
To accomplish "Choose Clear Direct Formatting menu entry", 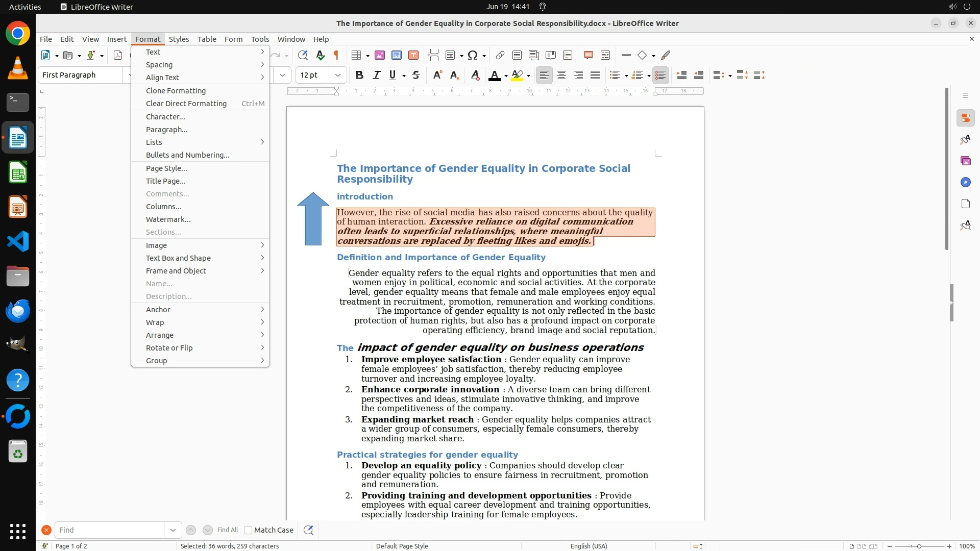I will pyautogui.click(x=186, y=104).
